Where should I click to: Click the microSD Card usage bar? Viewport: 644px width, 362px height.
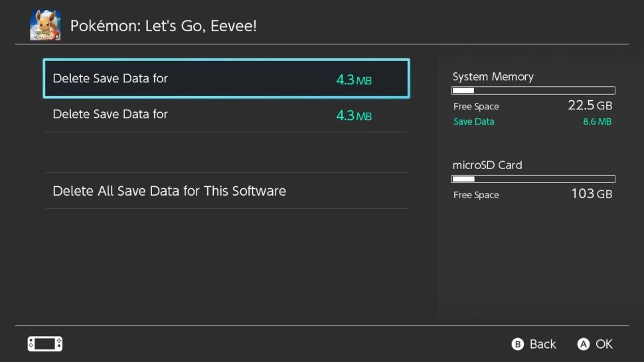533,179
